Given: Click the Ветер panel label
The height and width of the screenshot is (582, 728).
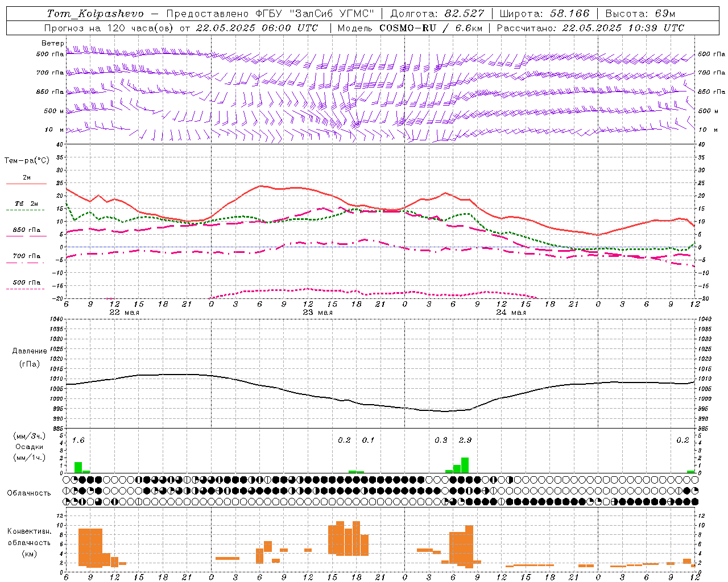Looking at the screenshot, I should (x=52, y=43).
